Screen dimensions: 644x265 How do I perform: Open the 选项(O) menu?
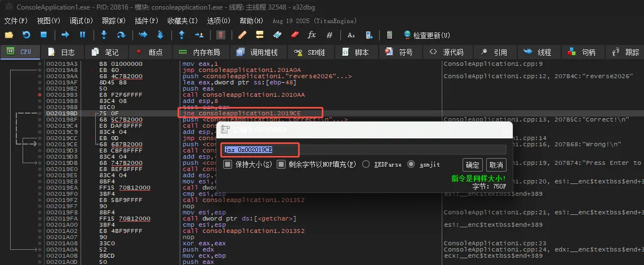pos(219,20)
